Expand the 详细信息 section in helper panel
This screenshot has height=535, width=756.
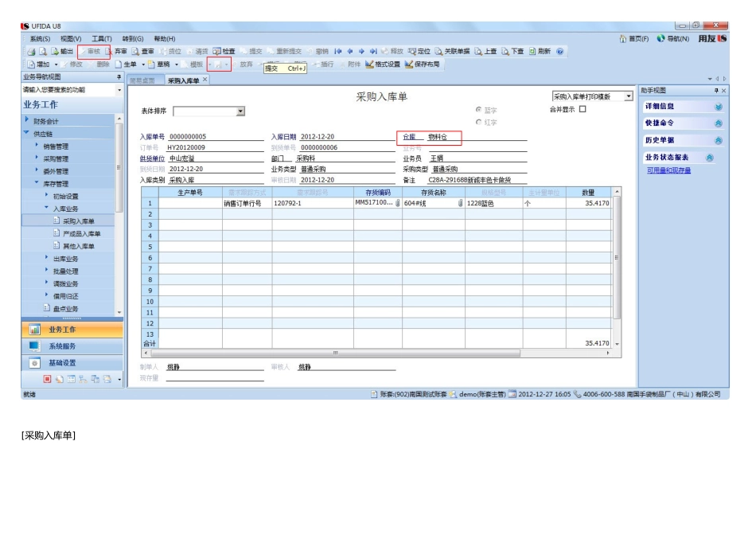[x=719, y=107]
